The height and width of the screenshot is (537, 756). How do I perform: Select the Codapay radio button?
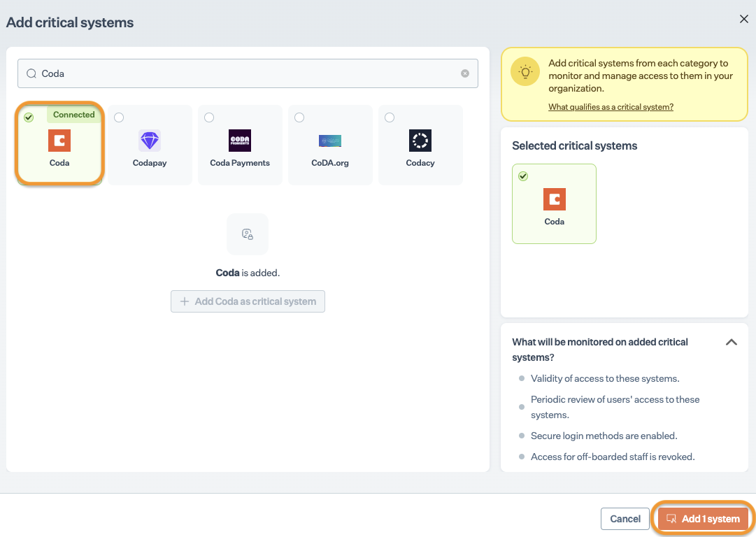pyautogui.click(x=119, y=117)
